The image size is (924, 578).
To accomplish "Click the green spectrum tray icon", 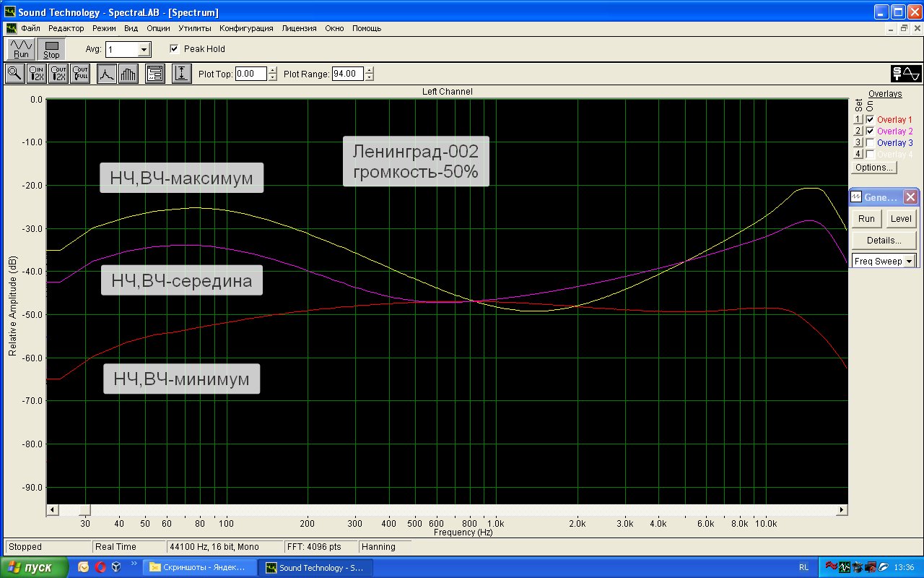I will [845, 567].
